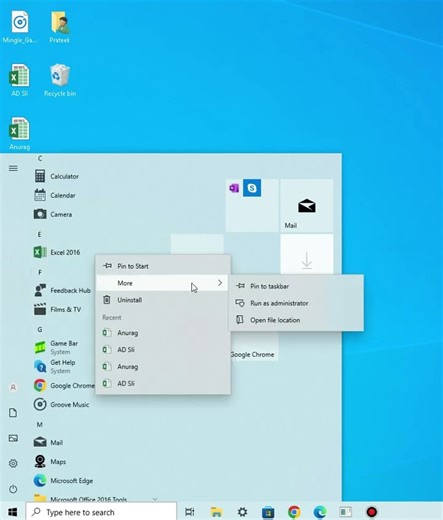Select Pin to taskbar
The height and width of the screenshot is (520, 443).
point(296,286)
